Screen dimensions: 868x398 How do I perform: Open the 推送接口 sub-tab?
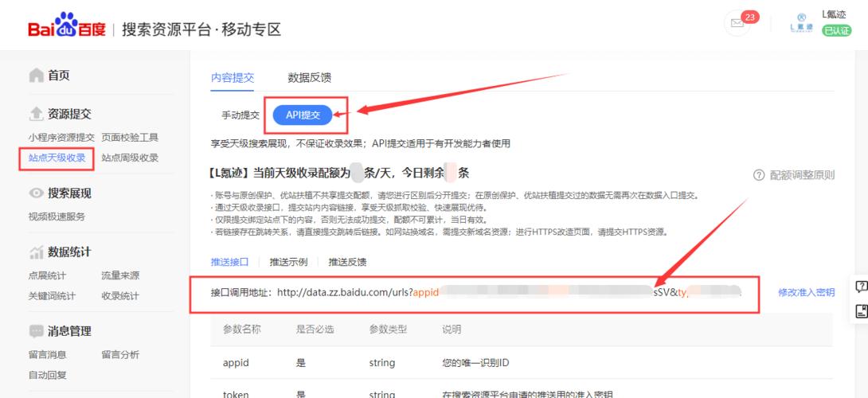tap(229, 262)
